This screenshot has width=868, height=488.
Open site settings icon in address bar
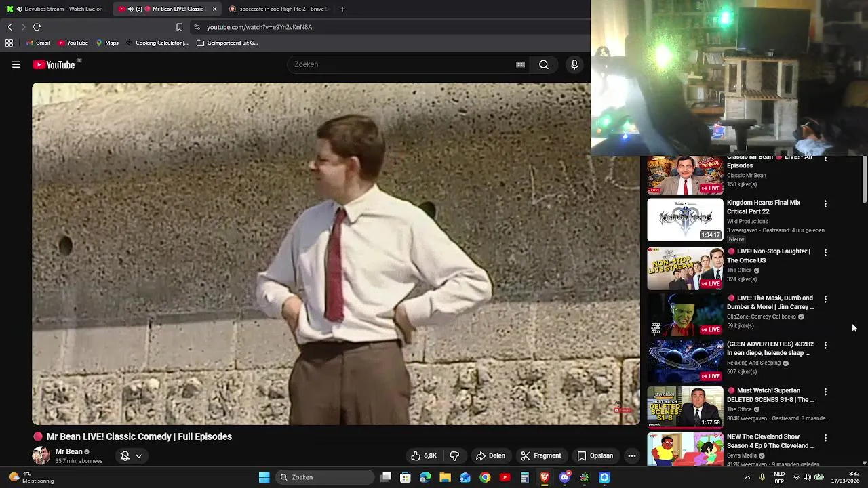click(x=197, y=27)
